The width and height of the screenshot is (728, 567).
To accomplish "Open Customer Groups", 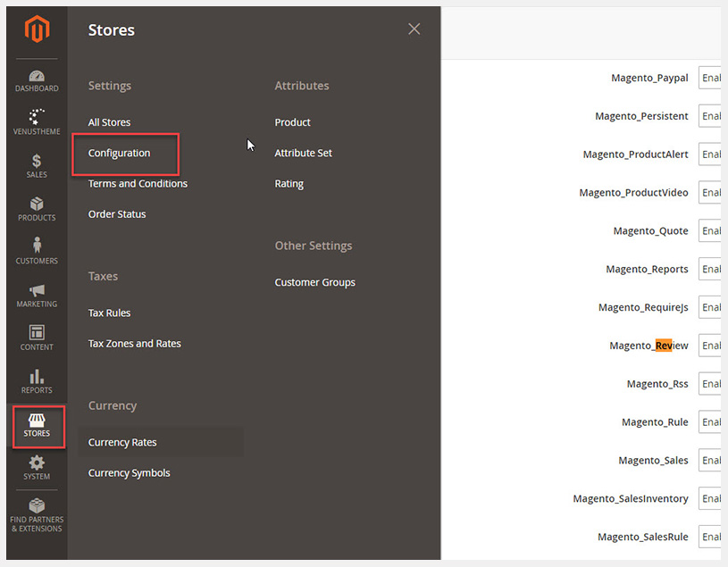I will coord(314,282).
